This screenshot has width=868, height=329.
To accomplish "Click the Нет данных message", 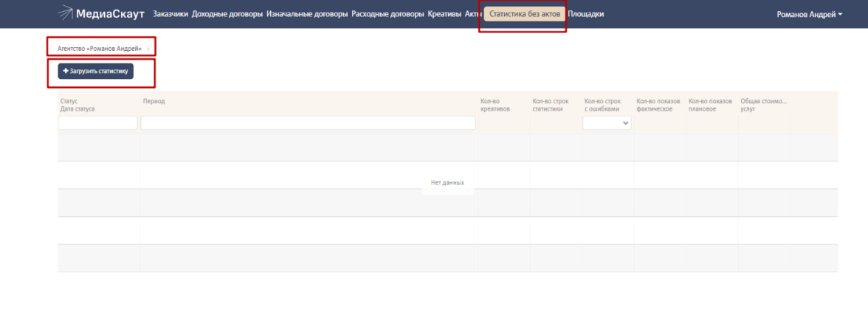I will 447,182.
